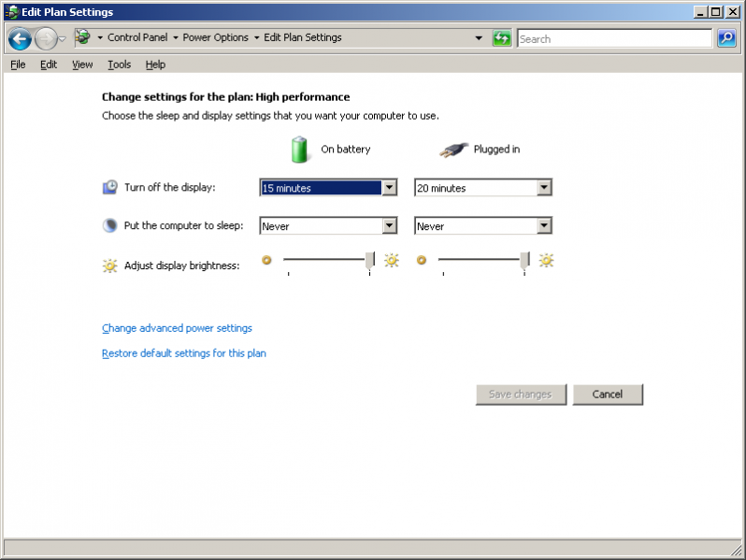Image resolution: width=746 pixels, height=560 pixels.
Task: Click the heading Change settings for the plan
Action: (x=225, y=97)
